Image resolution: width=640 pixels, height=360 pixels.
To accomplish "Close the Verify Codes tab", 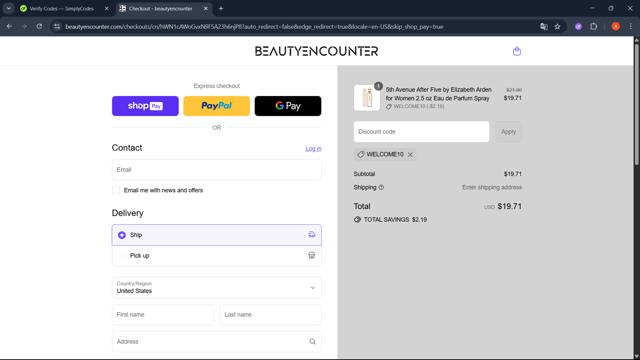I will [107, 9].
